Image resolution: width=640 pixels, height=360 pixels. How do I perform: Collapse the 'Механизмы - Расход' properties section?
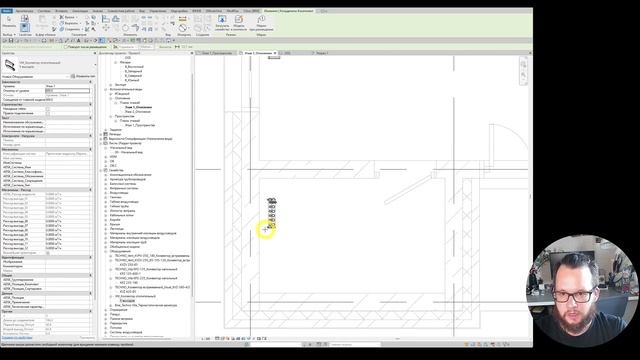click(91, 190)
